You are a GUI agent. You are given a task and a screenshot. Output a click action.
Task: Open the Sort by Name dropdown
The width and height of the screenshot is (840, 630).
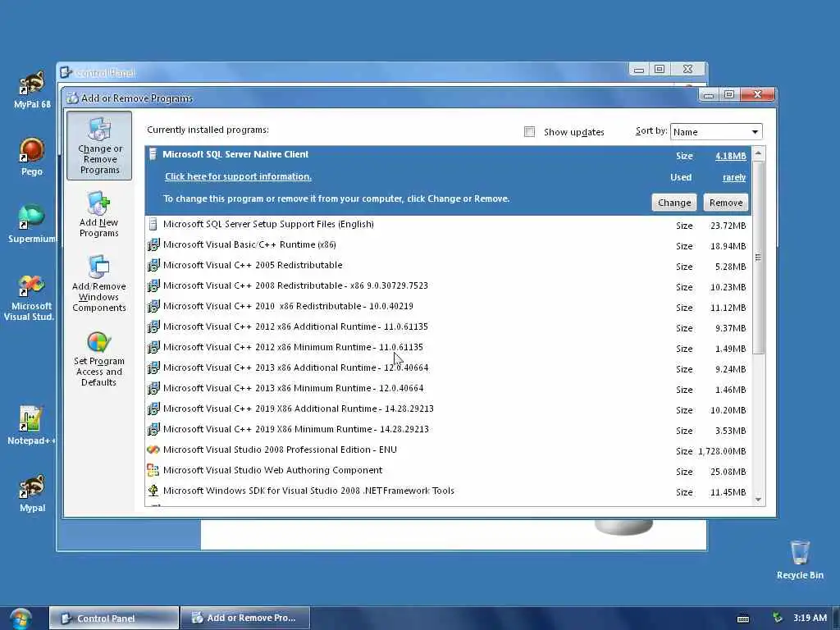(715, 132)
